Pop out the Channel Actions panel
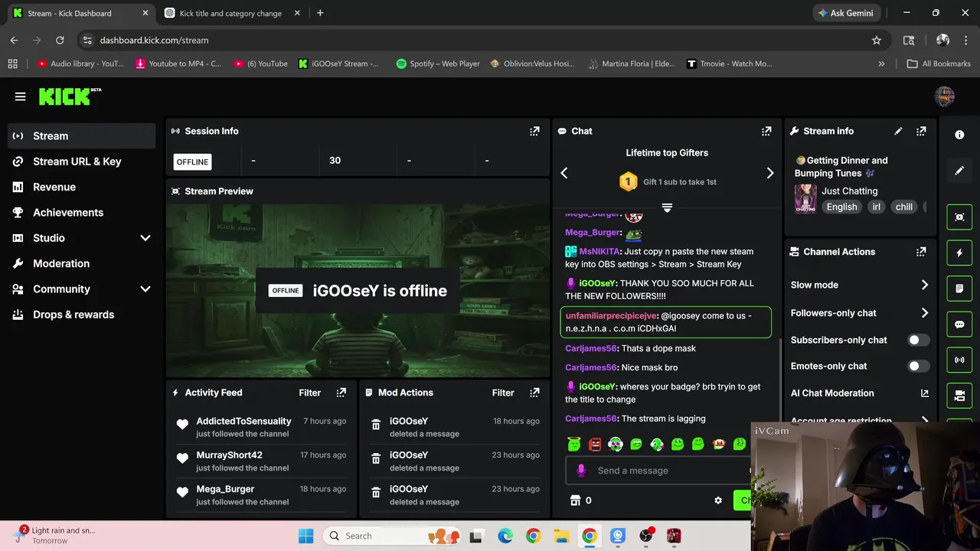This screenshot has width=980, height=551. 921,252
